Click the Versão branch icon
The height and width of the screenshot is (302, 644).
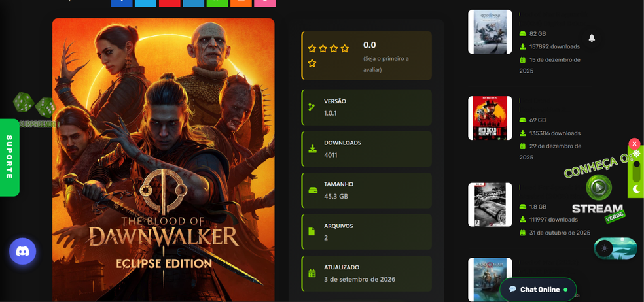(312, 107)
